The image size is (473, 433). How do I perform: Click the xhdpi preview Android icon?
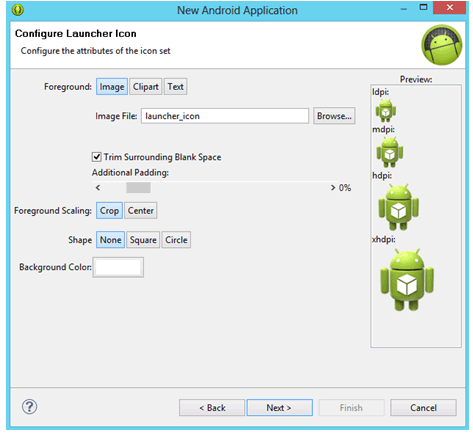407,280
